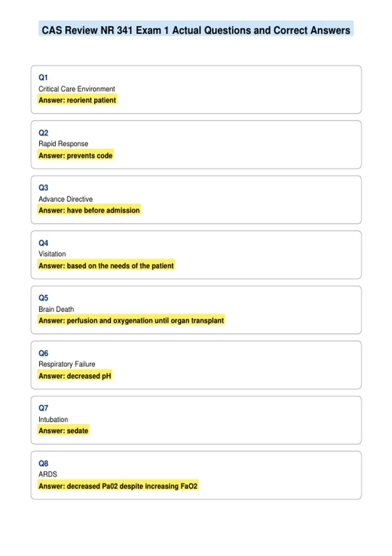Screen dimensions: 392x556
Task: Select the 'have before admission' answer
Action: (x=89, y=210)
